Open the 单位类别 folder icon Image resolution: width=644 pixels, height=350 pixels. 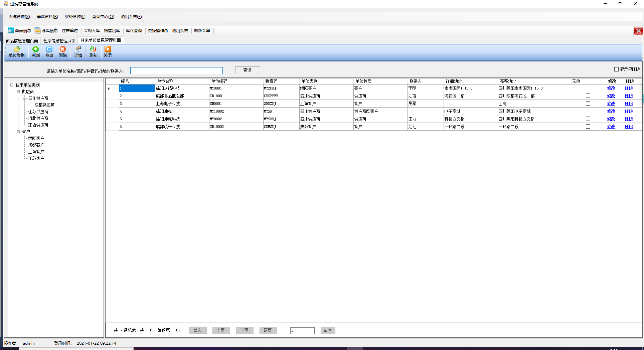[x=17, y=49]
